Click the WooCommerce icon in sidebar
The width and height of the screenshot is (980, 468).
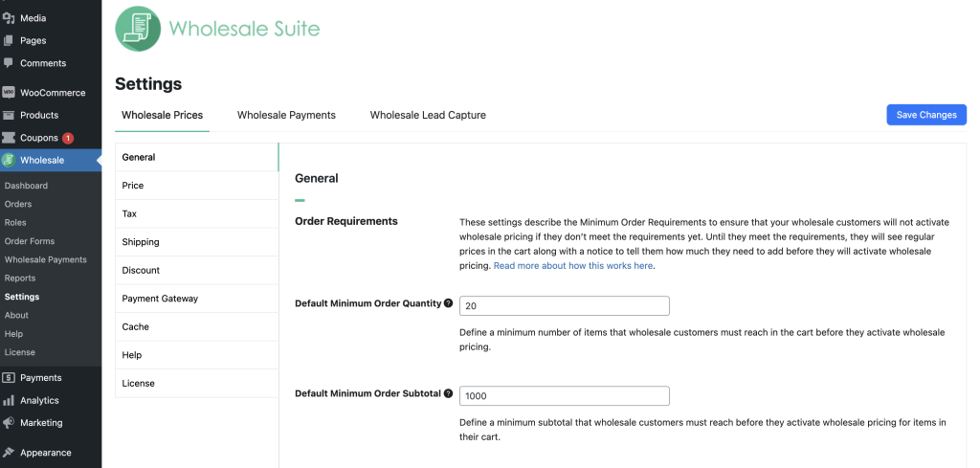click(9, 93)
